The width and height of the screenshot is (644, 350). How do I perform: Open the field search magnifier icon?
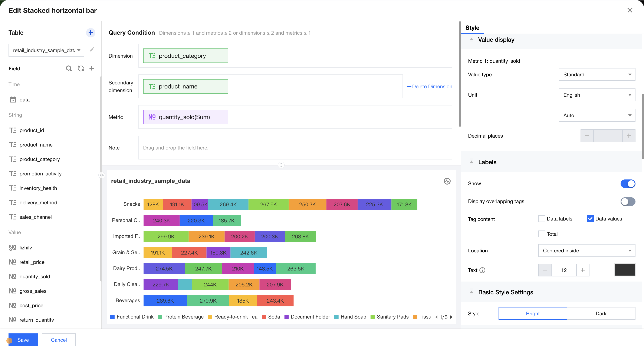[69, 68]
